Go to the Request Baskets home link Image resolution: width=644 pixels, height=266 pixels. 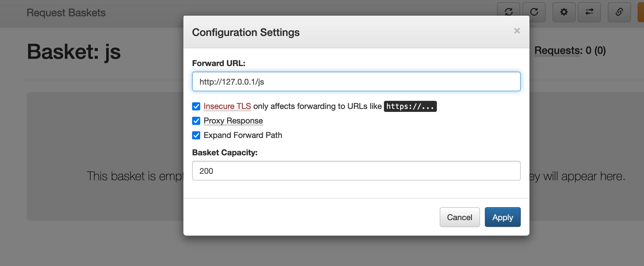(x=66, y=13)
